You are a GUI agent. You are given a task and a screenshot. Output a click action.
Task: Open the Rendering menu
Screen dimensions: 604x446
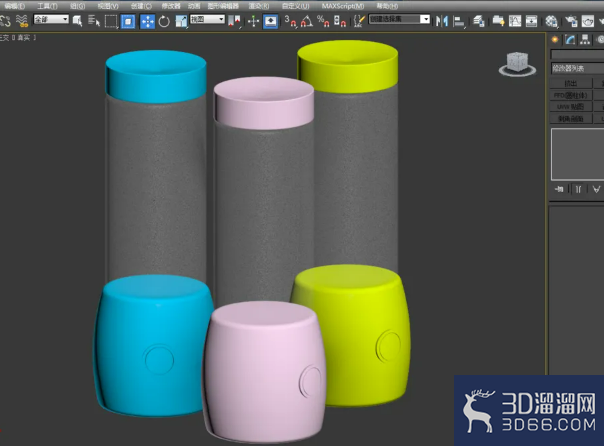[x=258, y=6]
